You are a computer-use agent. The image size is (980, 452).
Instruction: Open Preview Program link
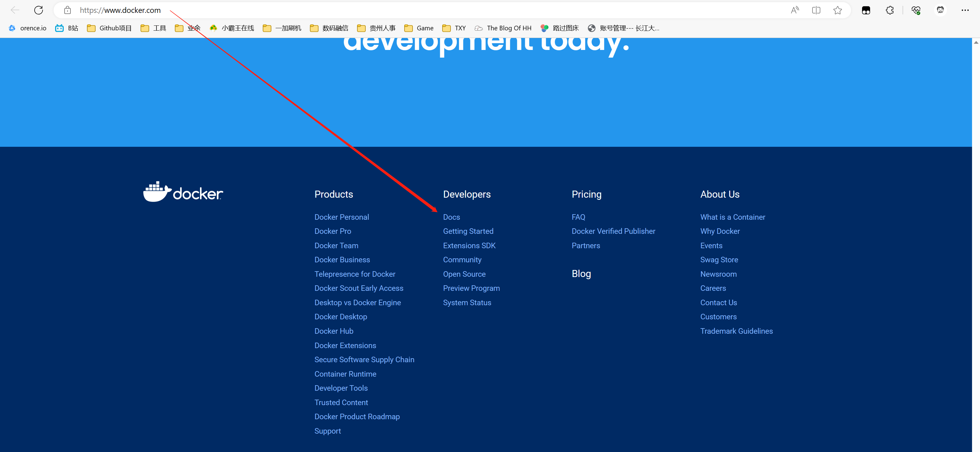pos(472,288)
